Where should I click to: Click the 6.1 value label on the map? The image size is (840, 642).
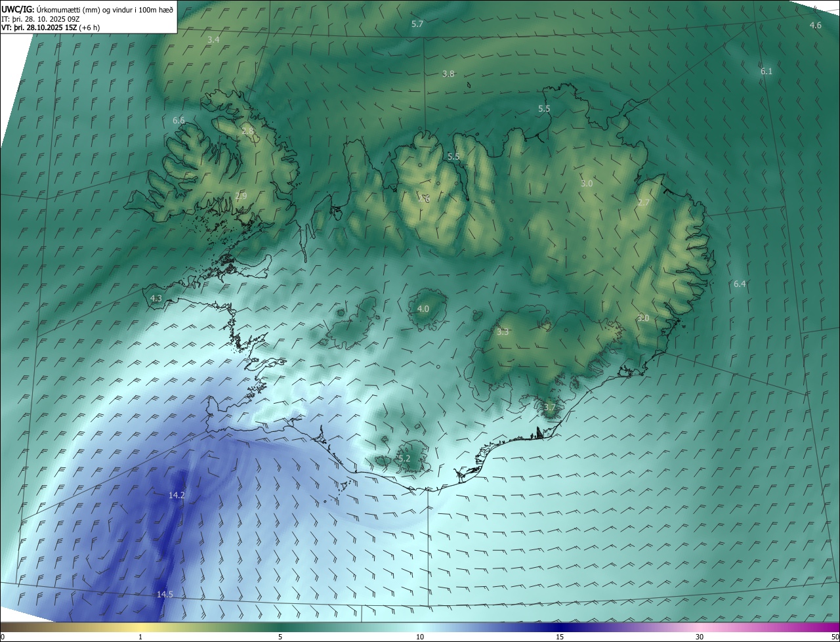766,71
